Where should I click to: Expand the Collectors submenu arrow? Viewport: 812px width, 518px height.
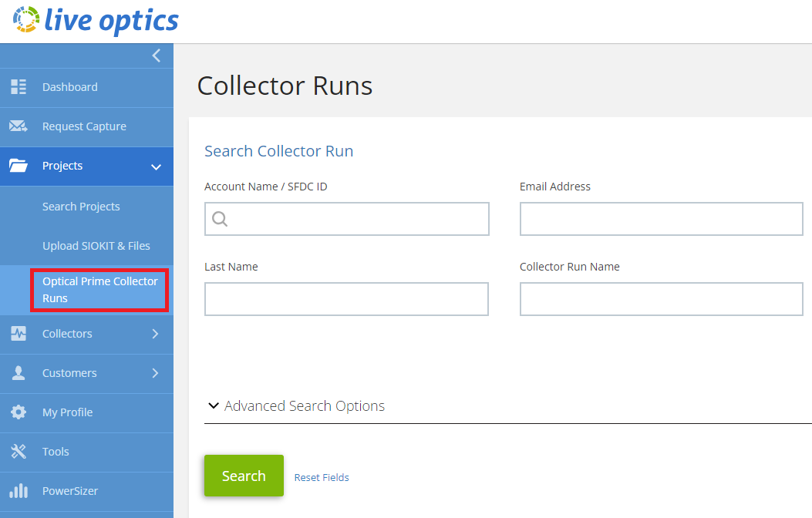(x=155, y=334)
